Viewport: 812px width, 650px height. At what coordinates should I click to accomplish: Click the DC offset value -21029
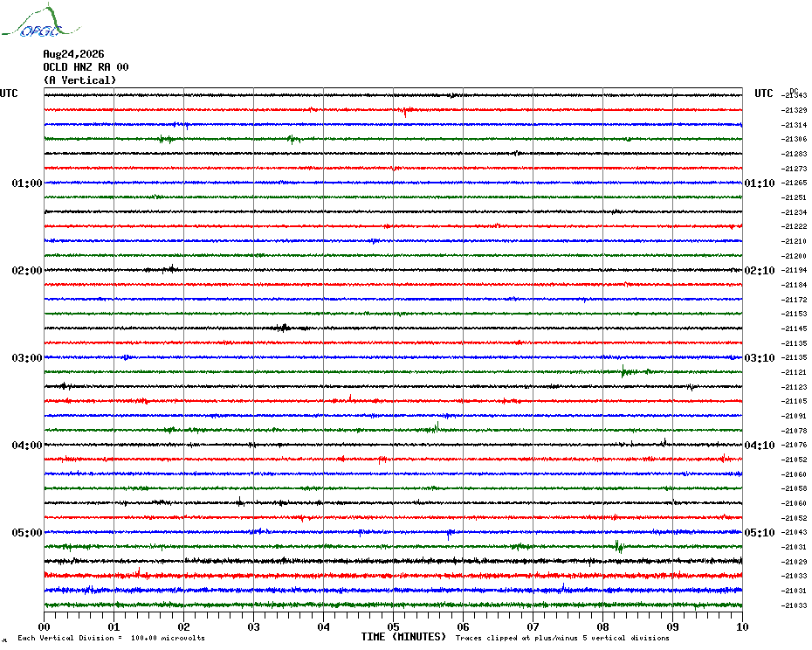795,562
